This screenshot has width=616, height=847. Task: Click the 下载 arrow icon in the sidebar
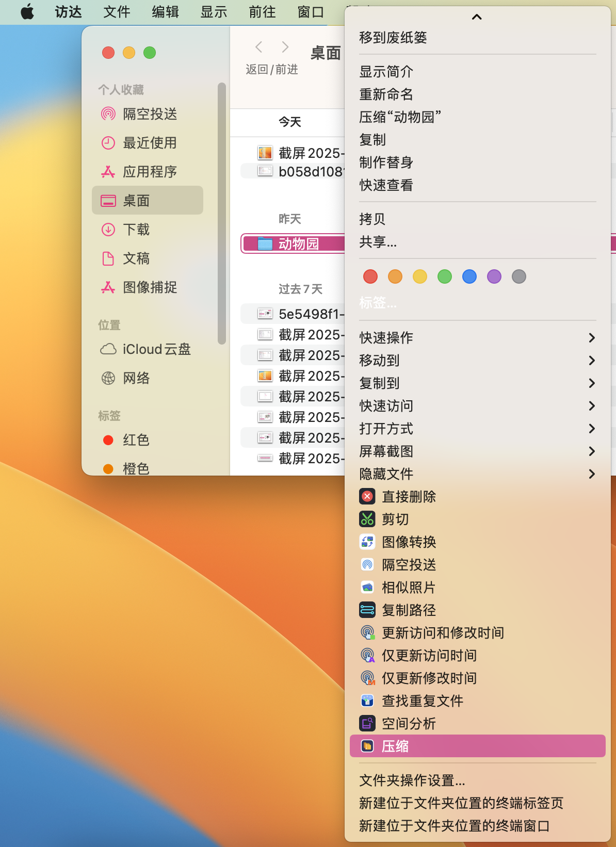coord(108,230)
